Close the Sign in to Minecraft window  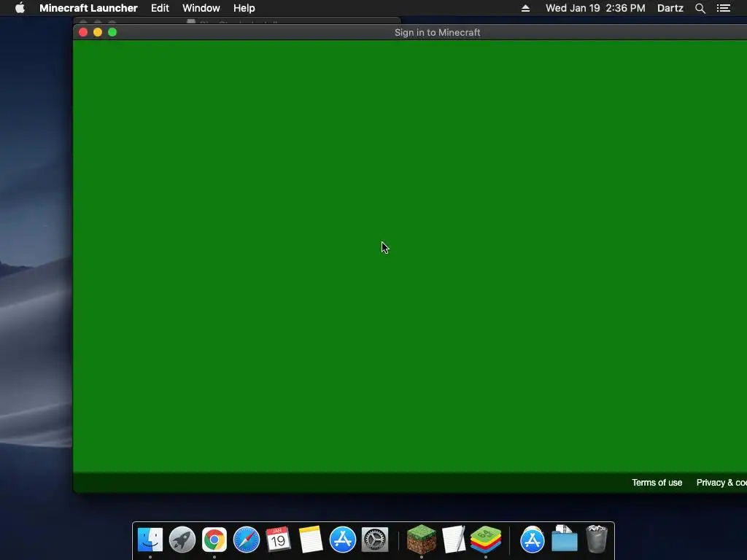[x=83, y=32]
